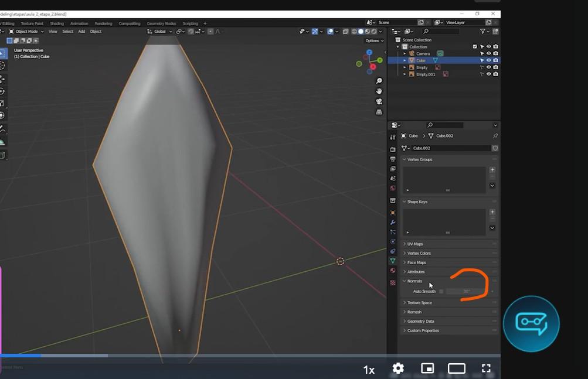
Task: Select Empty.001 in the outliner
Action: click(x=426, y=74)
